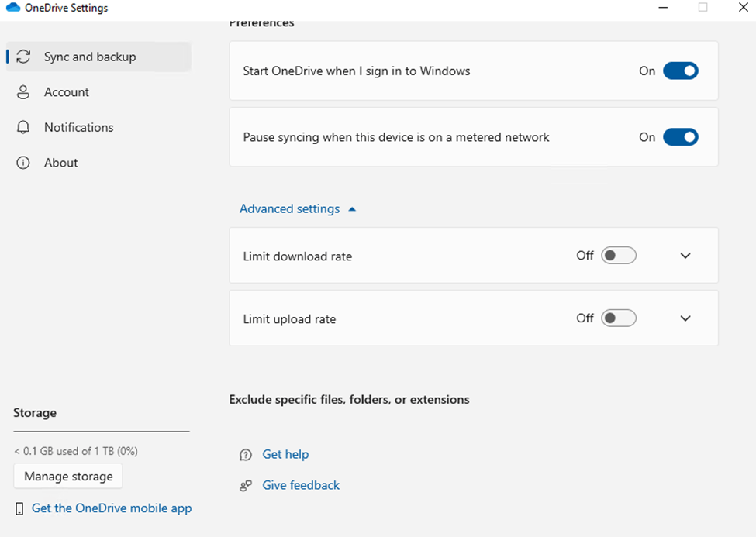Image resolution: width=756 pixels, height=537 pixels.
Task: Click the Account person icon
Action: pyautogui.click(x=23, y=92)
